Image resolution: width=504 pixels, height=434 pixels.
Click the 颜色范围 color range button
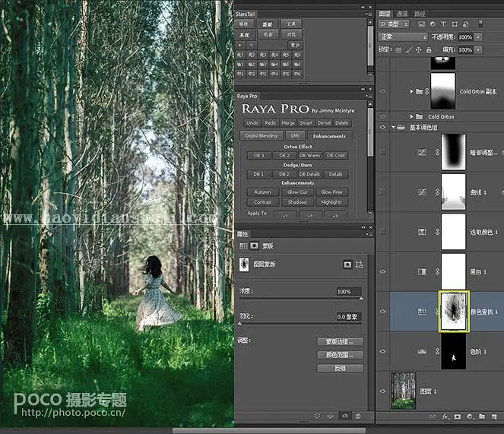click(x=340, y=355)
